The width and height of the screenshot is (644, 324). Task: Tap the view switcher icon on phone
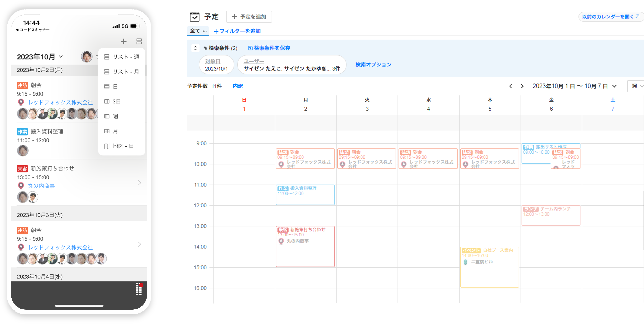click(139, 41)
